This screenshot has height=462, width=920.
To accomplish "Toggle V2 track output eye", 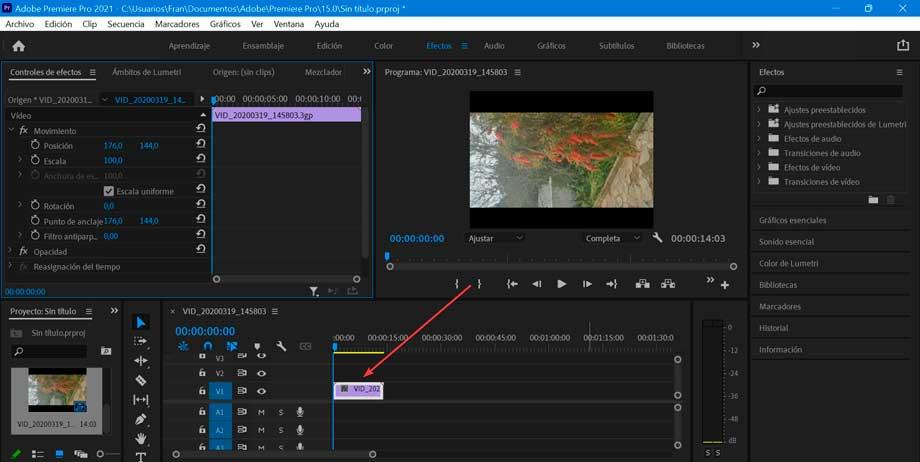I will click(x=261, y=373).
